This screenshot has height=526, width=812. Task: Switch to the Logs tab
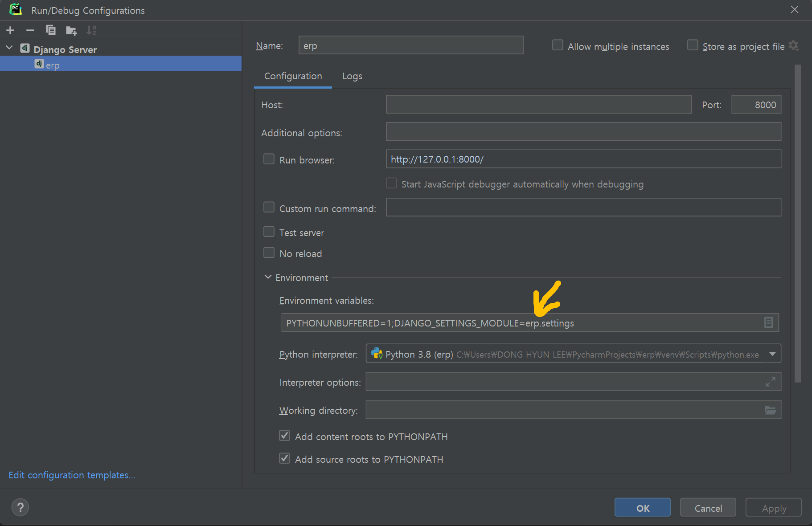click(x=352, y=76)
